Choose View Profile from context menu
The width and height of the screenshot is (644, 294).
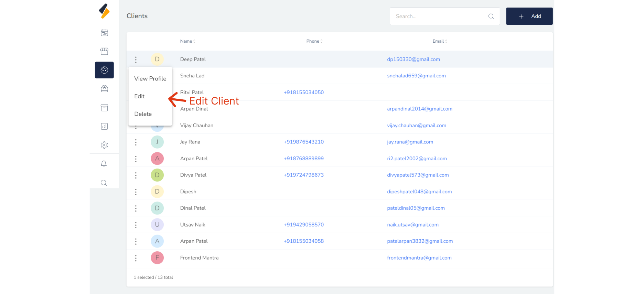pos(150,79)
